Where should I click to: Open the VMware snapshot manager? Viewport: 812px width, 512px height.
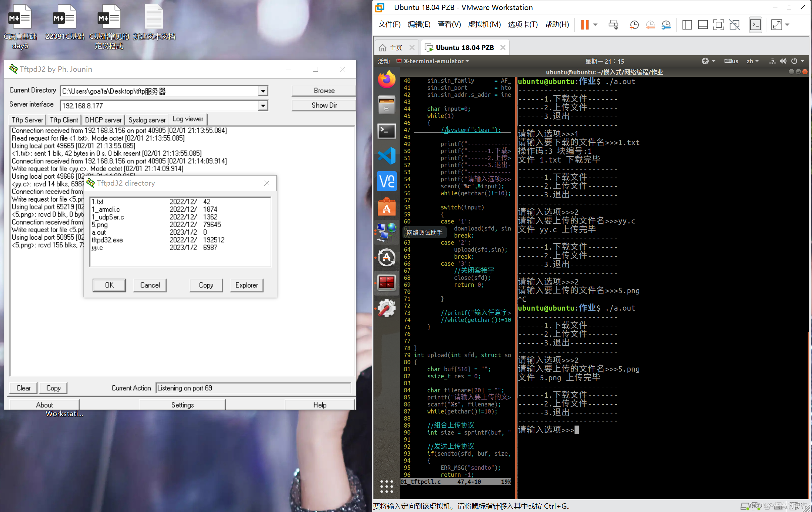pyautogui.click(x=666, y=24)
